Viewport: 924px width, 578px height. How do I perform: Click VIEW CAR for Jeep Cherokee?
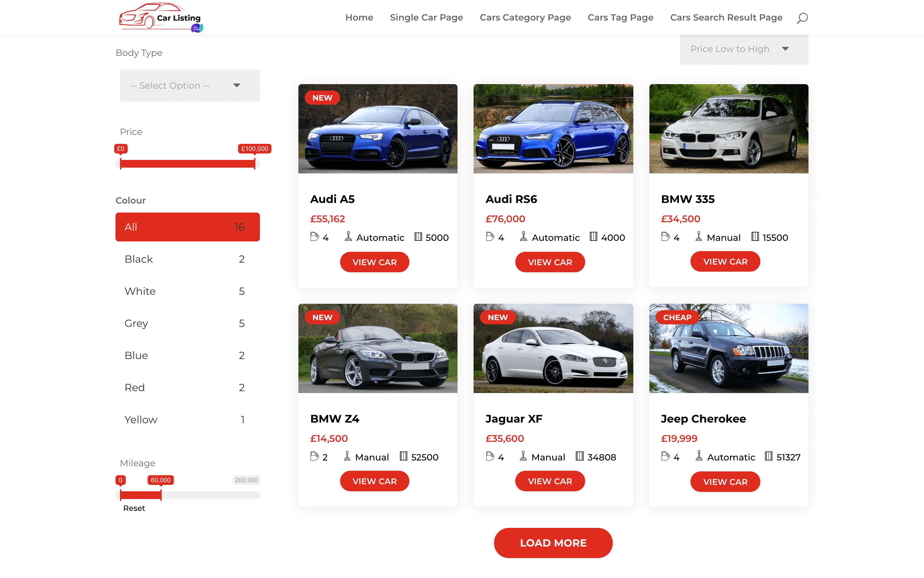click(725, 482)
